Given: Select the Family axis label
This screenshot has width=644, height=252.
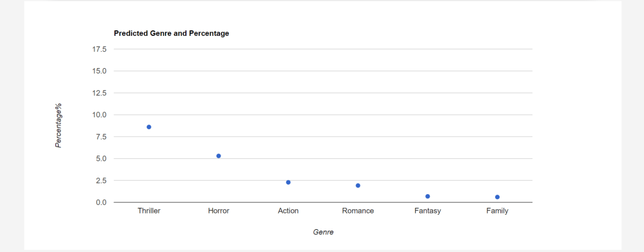Looking at the screenshot, I should pos(497,211).
